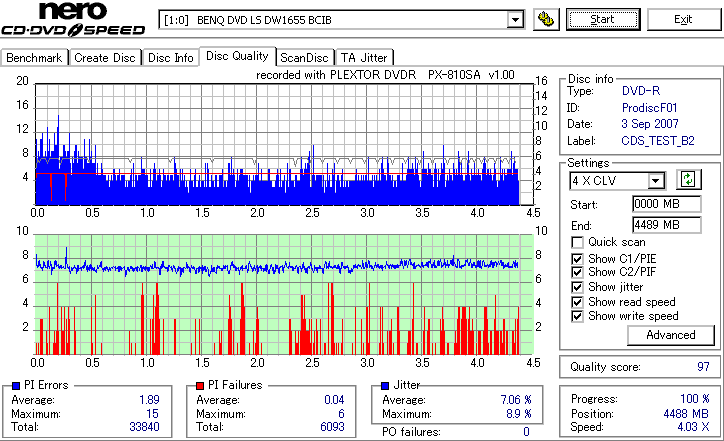Disable Show write speed checkbox
724x441 pixels.
[x=577, y=316]
